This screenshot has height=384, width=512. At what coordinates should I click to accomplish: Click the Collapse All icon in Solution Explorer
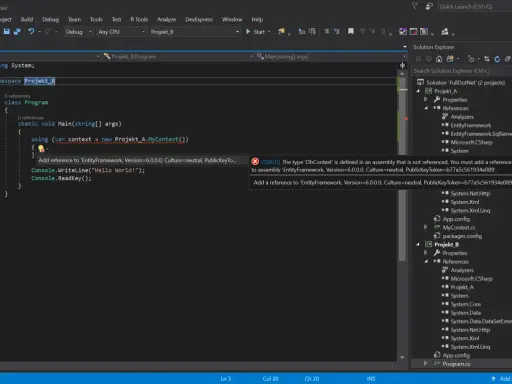[508, 59]
